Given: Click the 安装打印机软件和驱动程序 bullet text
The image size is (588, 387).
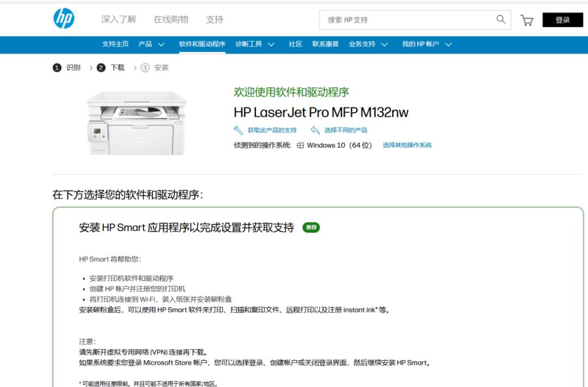Looking at the screenshot, I should click(x=131, y=279).
